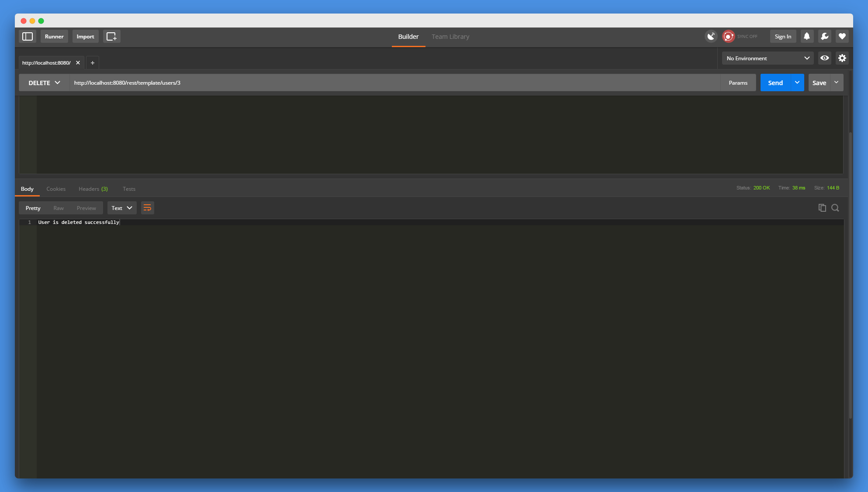Select the Raw view mode

pyautogui.click(x=59, y=208)
